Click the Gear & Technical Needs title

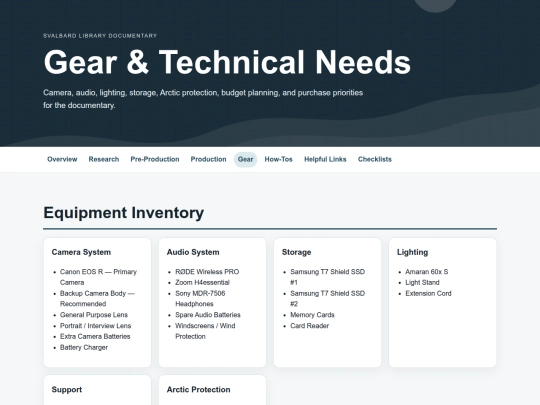pyautogui.click(x=227, y=62)
